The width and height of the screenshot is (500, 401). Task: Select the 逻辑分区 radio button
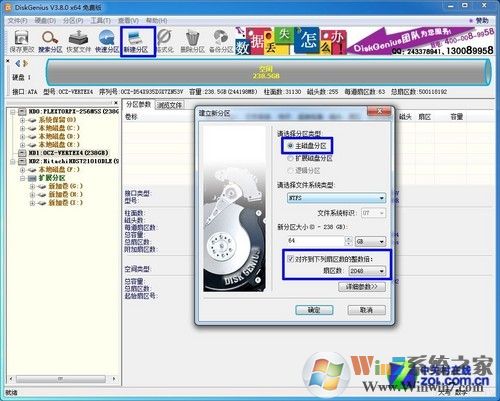290,171
